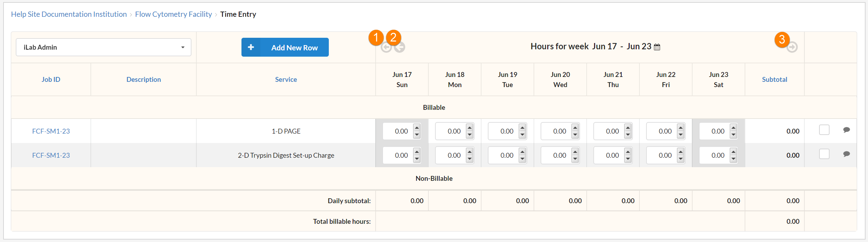This screenshot has height=242, width=868.
Task: Increase Jun 17 hours for 1-D PAGE
Action: point(417,128)
